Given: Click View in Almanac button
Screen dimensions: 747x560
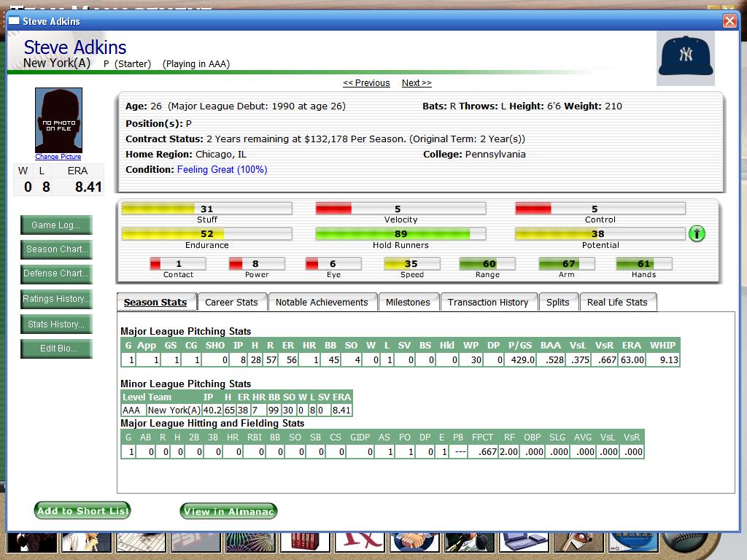Looking at the screenshot, I should click(228, 511).
